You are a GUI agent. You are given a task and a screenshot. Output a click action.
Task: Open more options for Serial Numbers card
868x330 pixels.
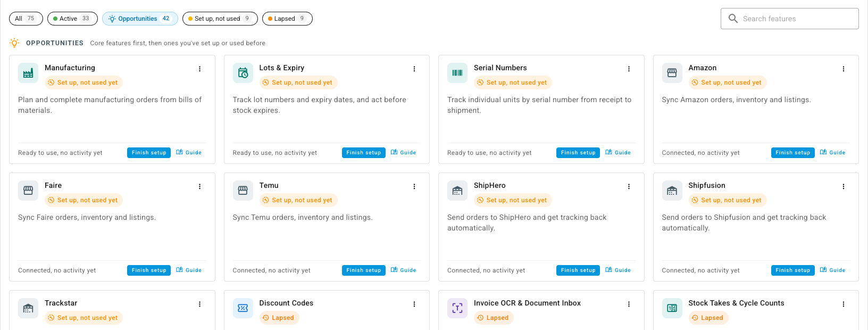pyautogui.click(x=629, y=69)
